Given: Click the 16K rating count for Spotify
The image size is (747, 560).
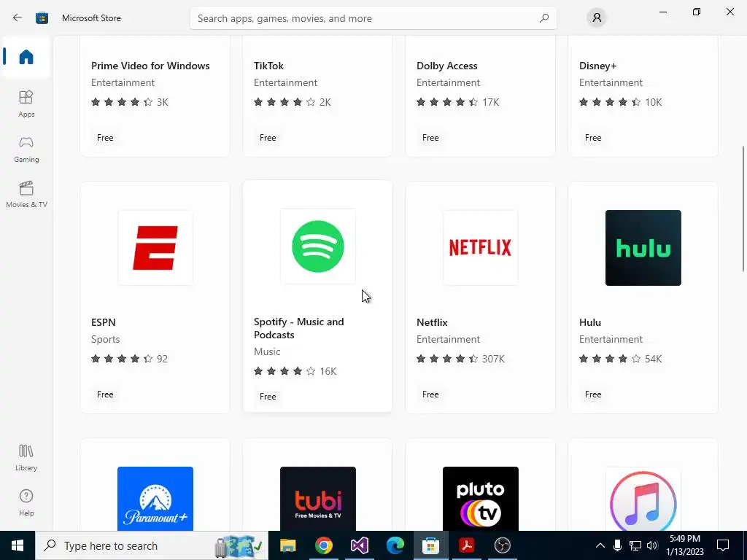Looking at the screenshot, I should coord(328,371).
